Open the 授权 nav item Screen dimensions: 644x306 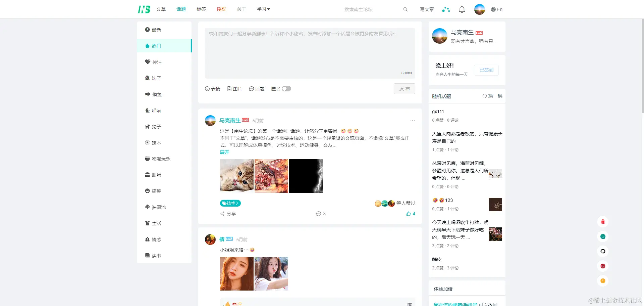click(221, 9)
